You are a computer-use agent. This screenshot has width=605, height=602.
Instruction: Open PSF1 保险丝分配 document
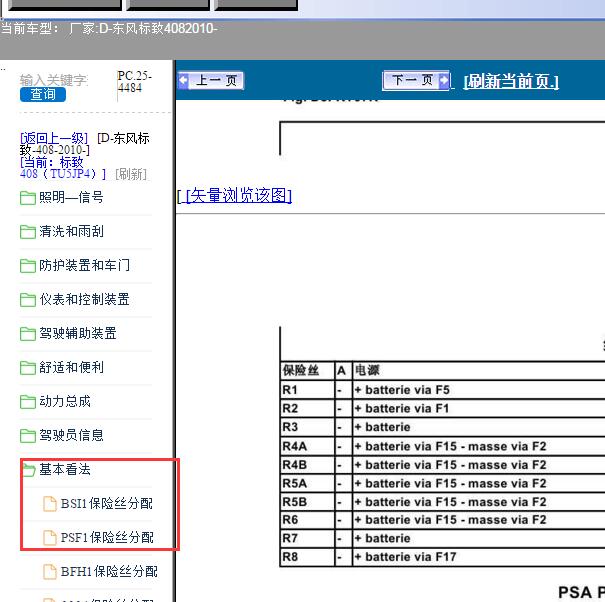(107, 537)
